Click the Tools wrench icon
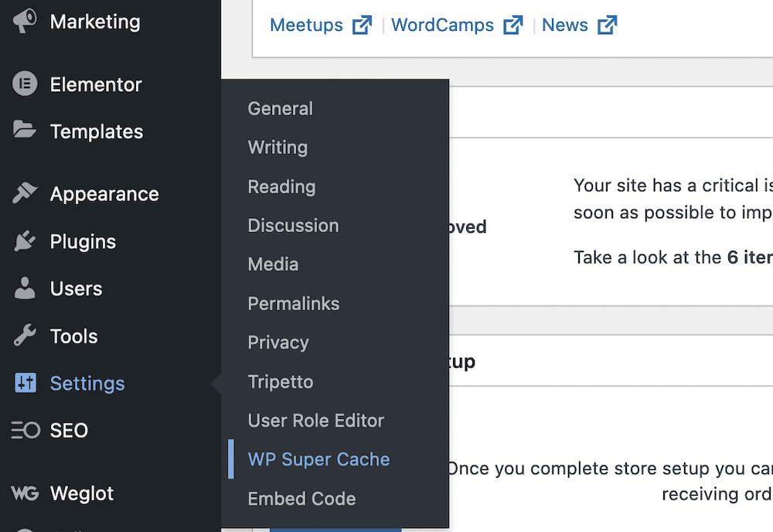Image resolution: width=773 pixels, height=532 pixels. click(25, 336)
